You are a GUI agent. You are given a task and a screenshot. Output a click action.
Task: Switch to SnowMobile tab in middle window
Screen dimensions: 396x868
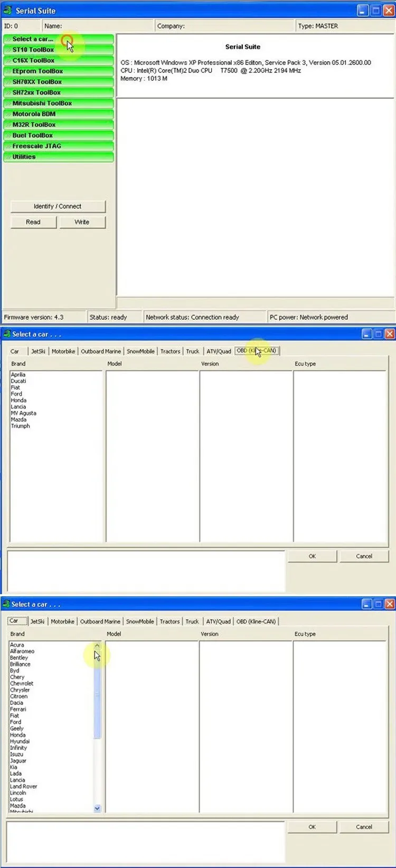(x=140, y=351)
